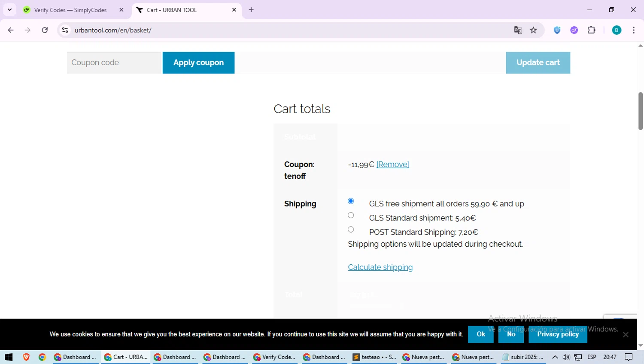This screenshot has height=364, width=644.
Task: Click the Cart totals heading
Action: pos(302,109)
